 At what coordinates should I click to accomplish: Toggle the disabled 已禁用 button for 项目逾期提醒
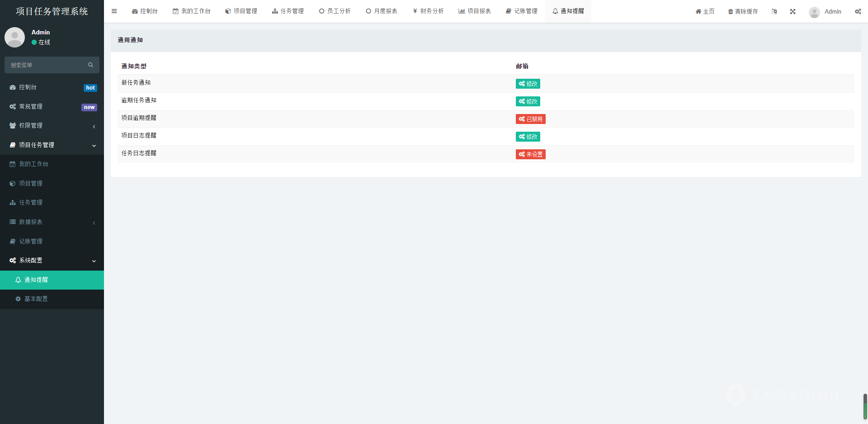530,119
